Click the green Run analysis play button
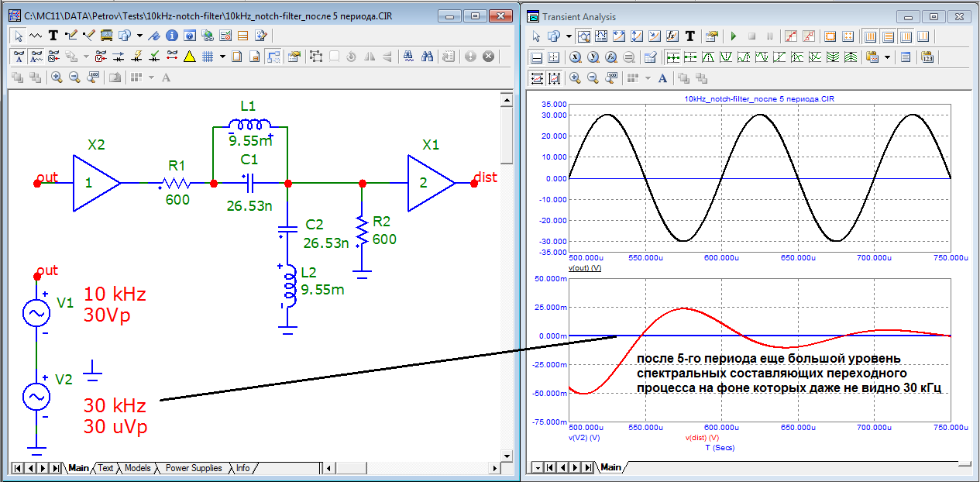 [x=734, y=36]
